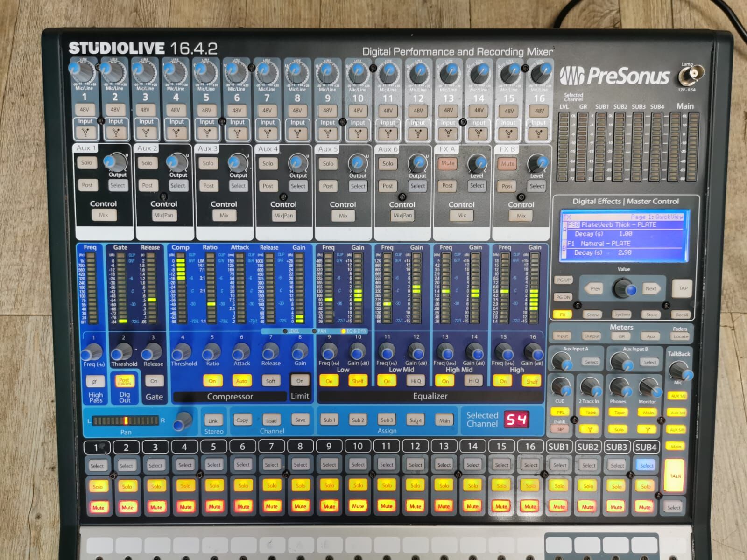Push the Recall button
The image size is (747, 560).
[682, 315]
